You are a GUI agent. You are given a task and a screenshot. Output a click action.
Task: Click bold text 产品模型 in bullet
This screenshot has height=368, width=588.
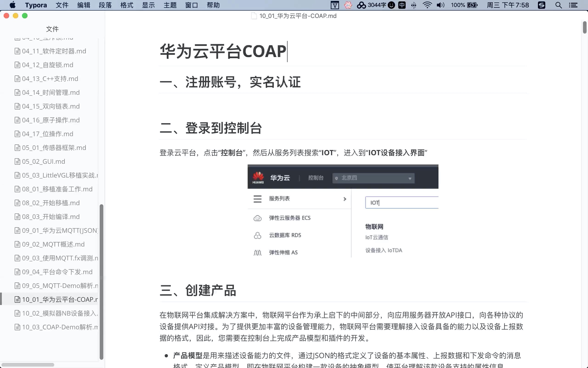click(188, 356)
